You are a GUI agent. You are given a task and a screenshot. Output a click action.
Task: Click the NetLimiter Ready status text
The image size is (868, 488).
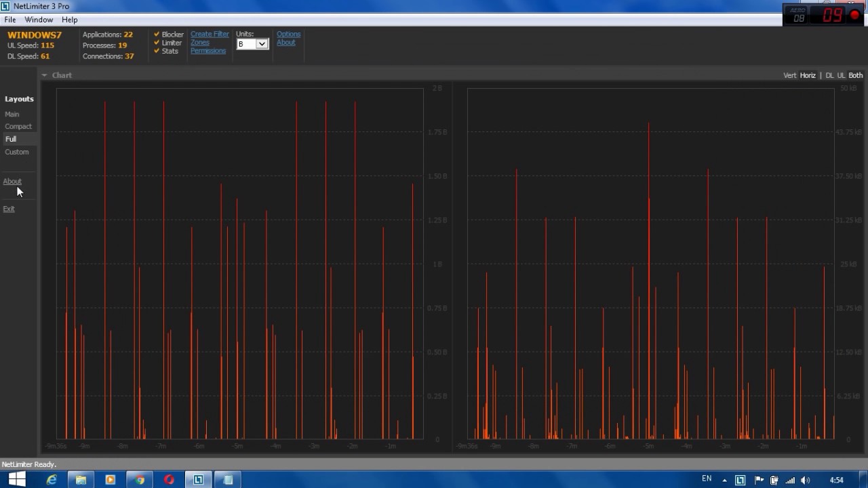pos(29,465)
